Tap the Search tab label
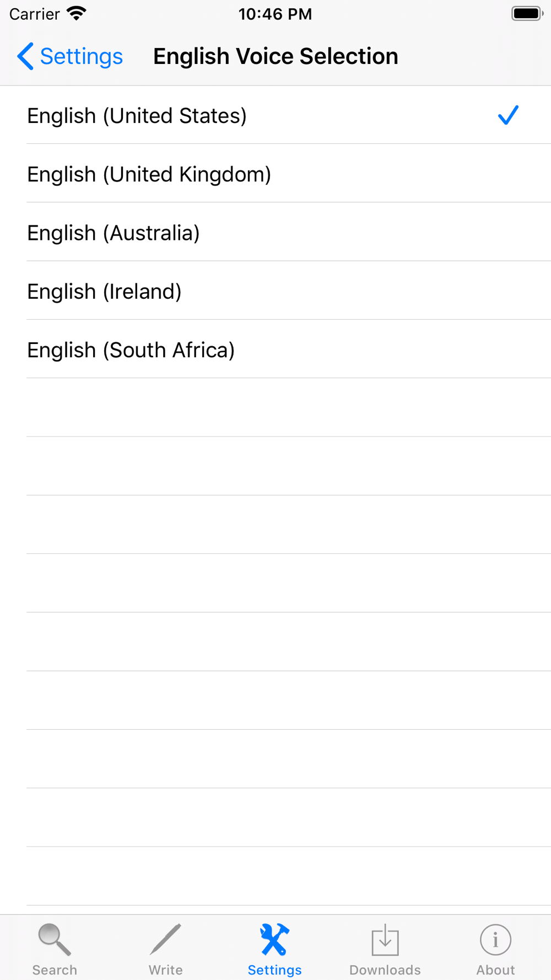Screen dimensions: 551x980 [55, 970]
